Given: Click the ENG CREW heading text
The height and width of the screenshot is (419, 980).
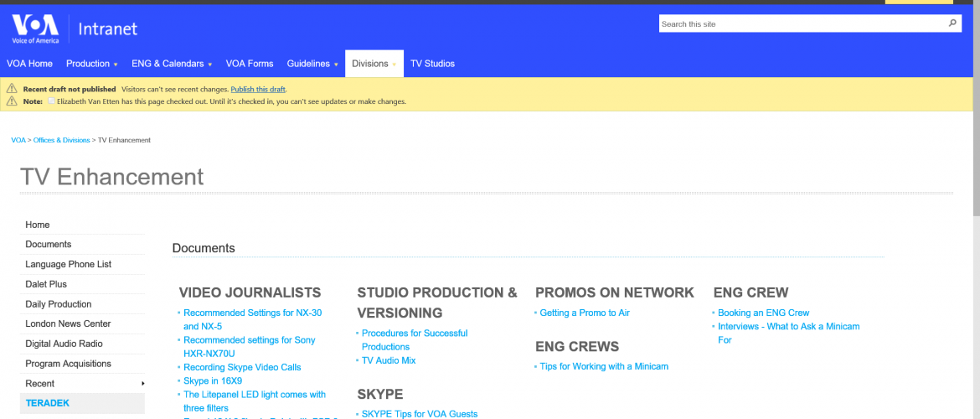Looking at the screenshot, I should click(x=750, y=292).
